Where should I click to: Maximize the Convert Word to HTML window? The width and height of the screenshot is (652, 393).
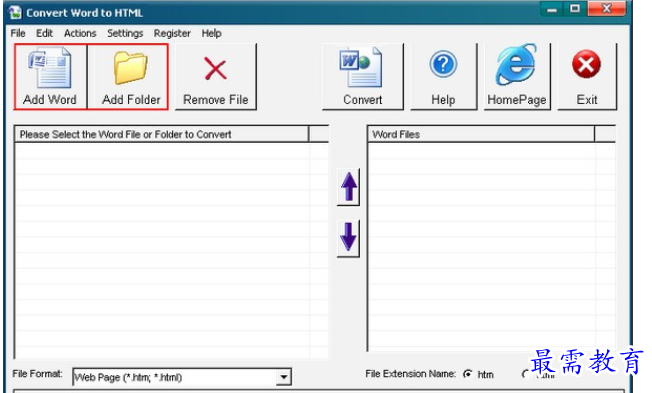click(x=575, y=9)
